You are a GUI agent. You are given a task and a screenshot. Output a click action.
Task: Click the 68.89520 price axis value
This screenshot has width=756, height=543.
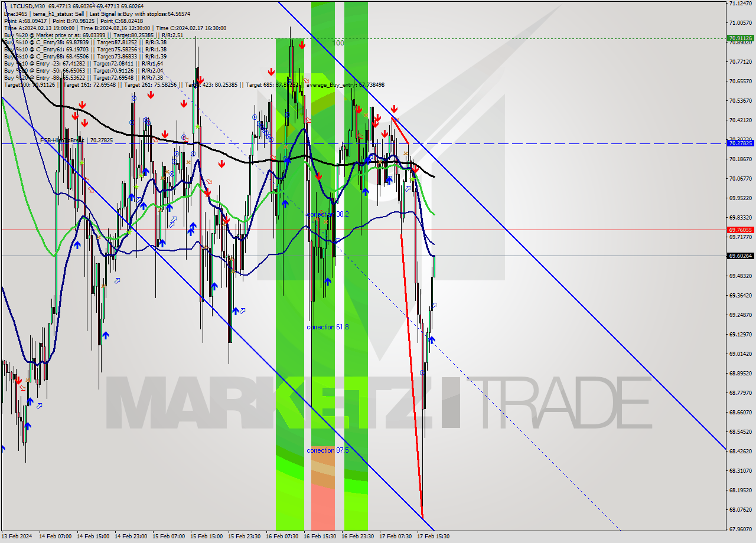click(740, 373)
